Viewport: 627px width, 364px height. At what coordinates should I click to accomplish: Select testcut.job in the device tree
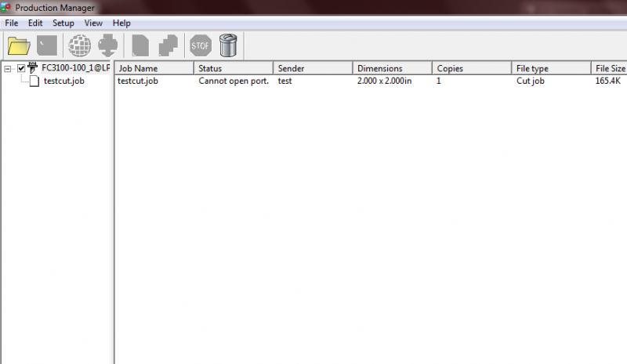64,81
